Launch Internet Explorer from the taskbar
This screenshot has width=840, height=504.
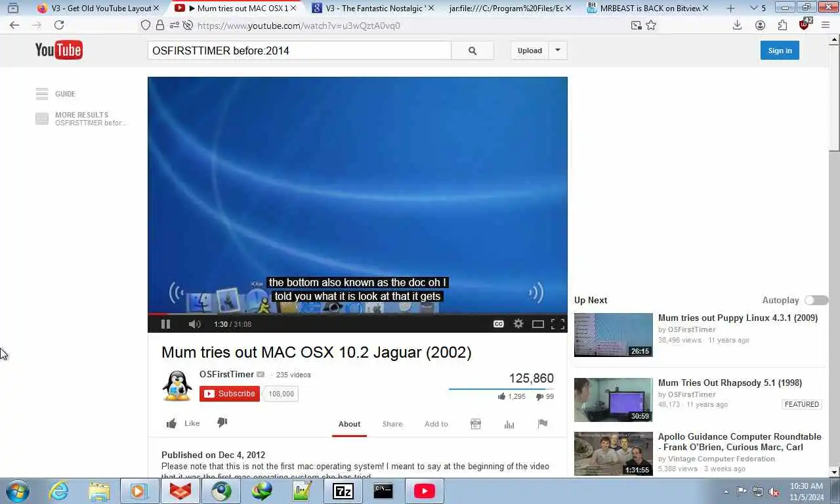point(58,491)
